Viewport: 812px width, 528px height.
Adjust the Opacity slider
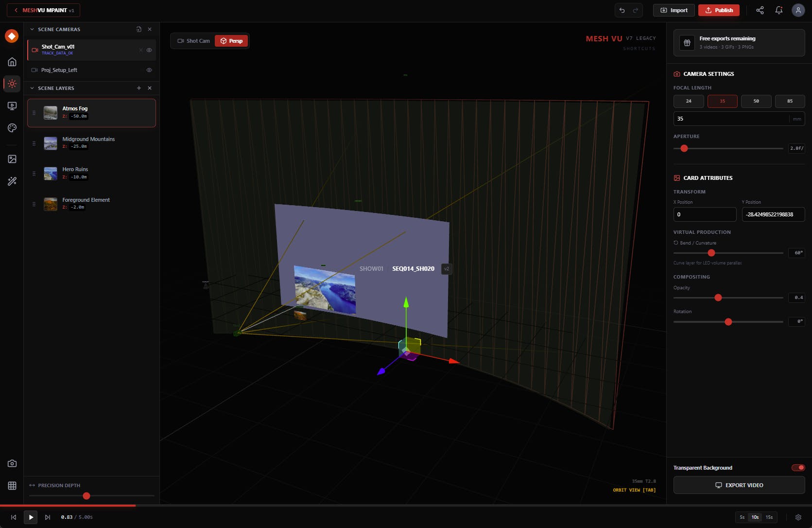point(728,298)
